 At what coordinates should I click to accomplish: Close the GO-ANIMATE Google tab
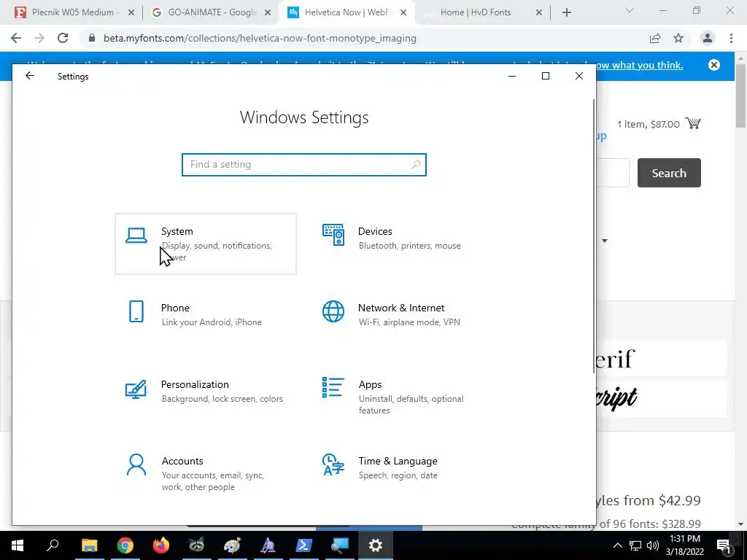(x=268, y=12)
